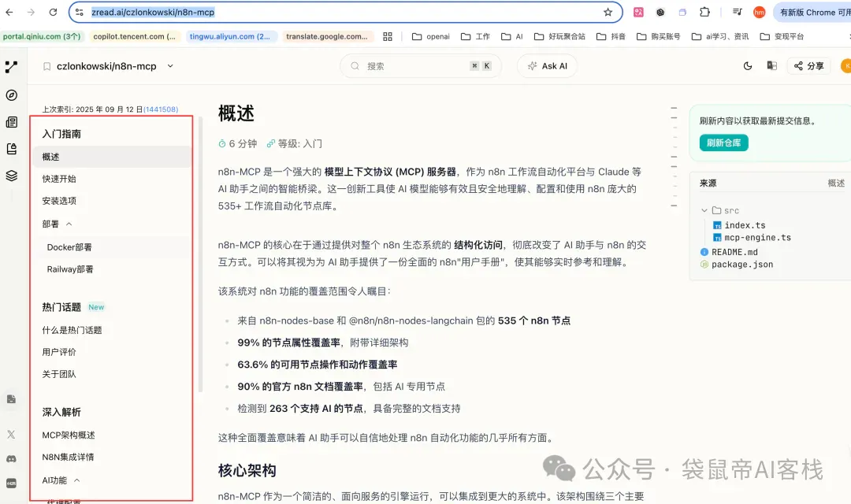Open the Railway部署 page
Screen dimensions: 851x504
point(70,269)
